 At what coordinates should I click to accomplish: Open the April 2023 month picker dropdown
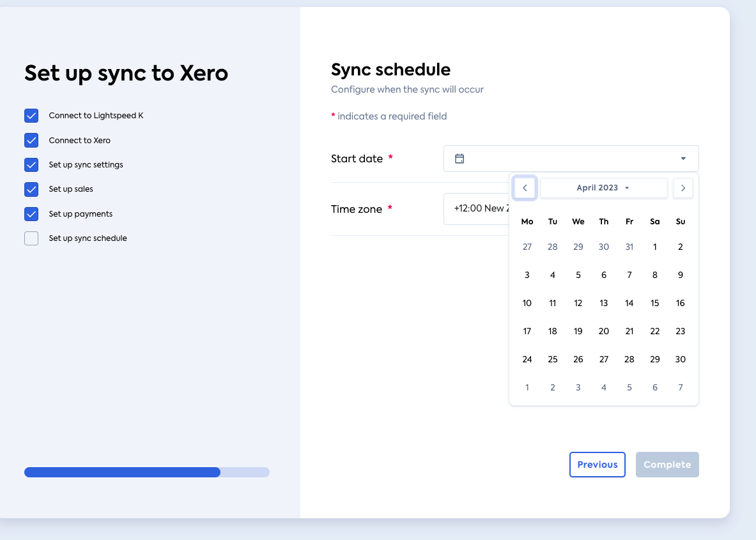tap(603, 187)
